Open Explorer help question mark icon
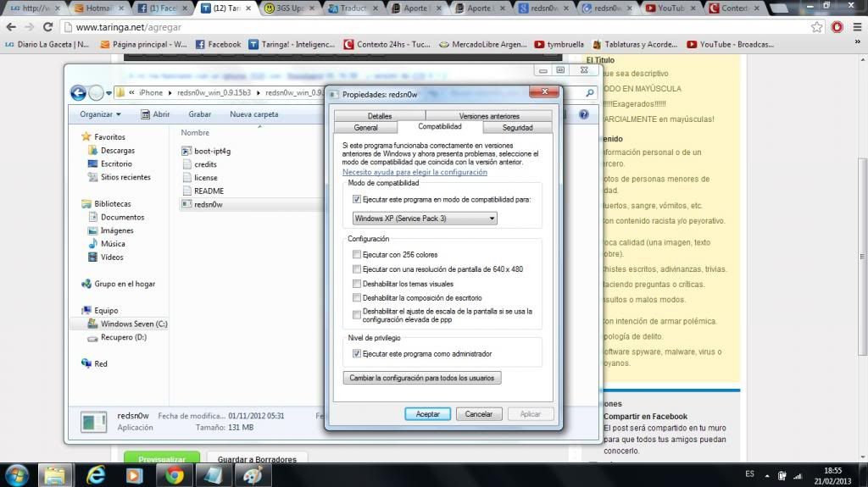Screen dimensions: 868x487 pyautogui.click(x=583, y=114)
